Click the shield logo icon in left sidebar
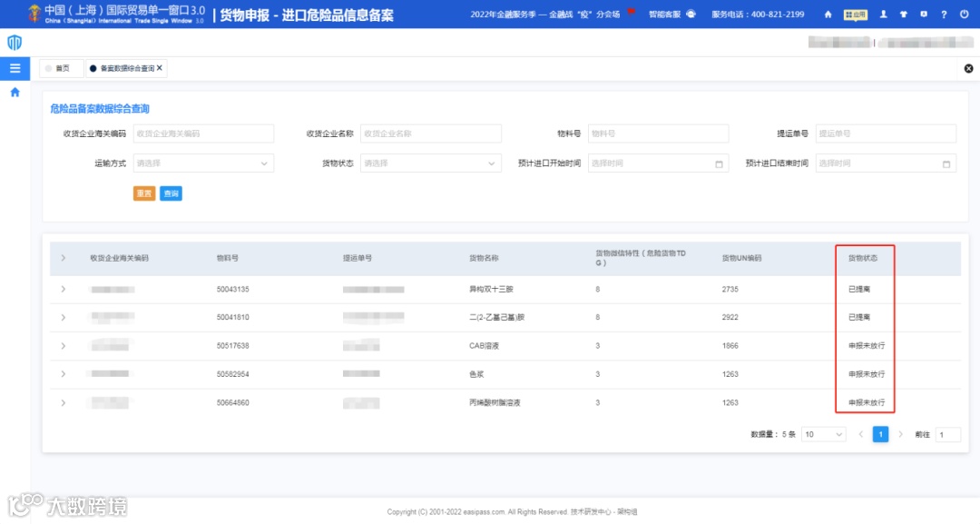 [14, 42]
